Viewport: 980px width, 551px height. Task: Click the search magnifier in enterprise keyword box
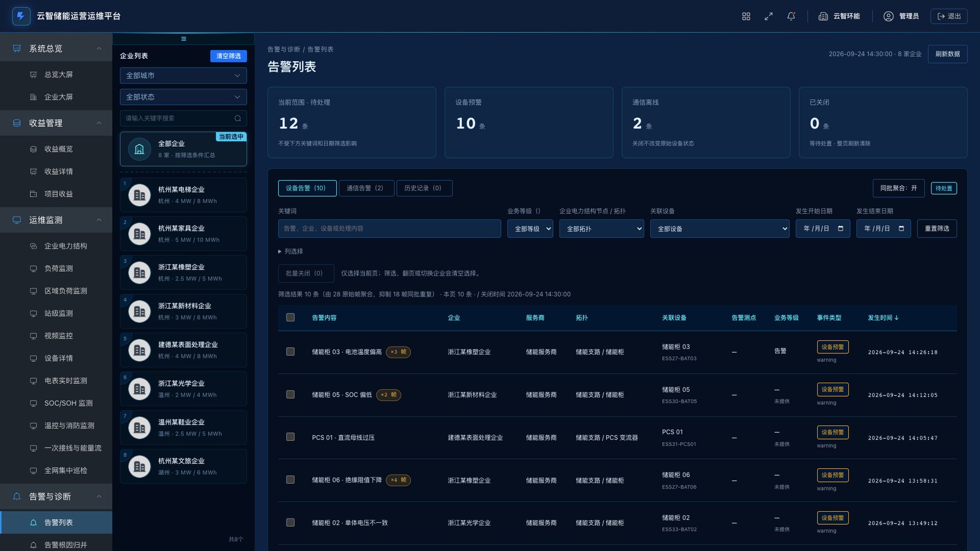[238, 118]
